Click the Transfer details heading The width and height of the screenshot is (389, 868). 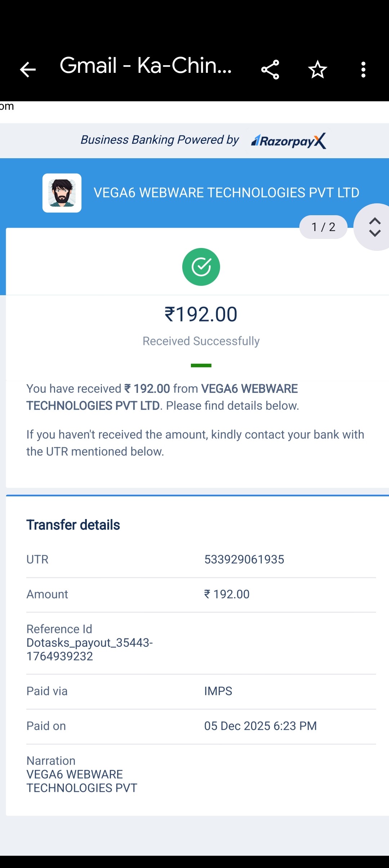pos(73,525)
